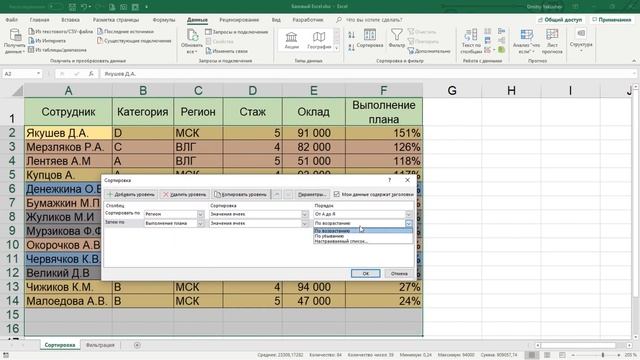The image size is (640, 360).
Task: Select cell '94 000' in row 13
Action: click(x=314, y=287)
